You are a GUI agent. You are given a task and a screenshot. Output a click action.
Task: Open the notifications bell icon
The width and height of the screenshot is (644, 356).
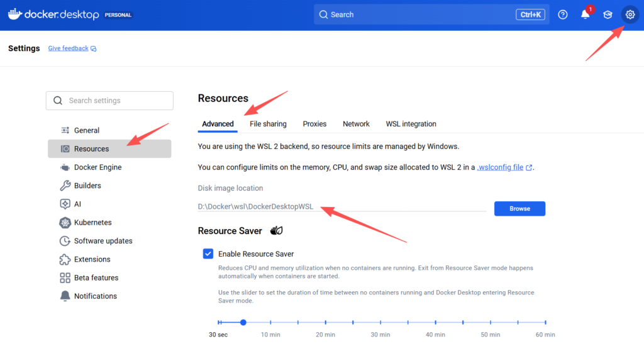tap(585, 14)
